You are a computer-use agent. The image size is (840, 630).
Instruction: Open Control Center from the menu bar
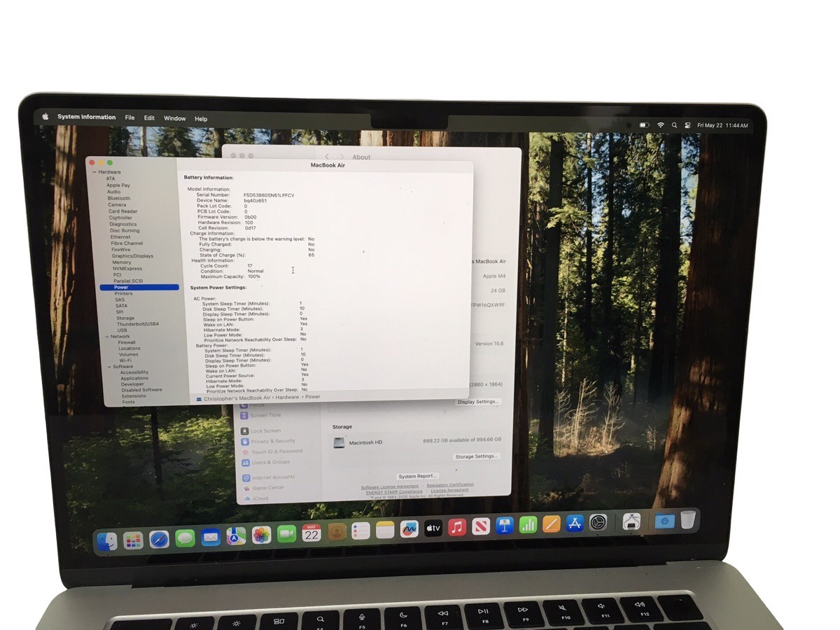(x=687, y=125)
